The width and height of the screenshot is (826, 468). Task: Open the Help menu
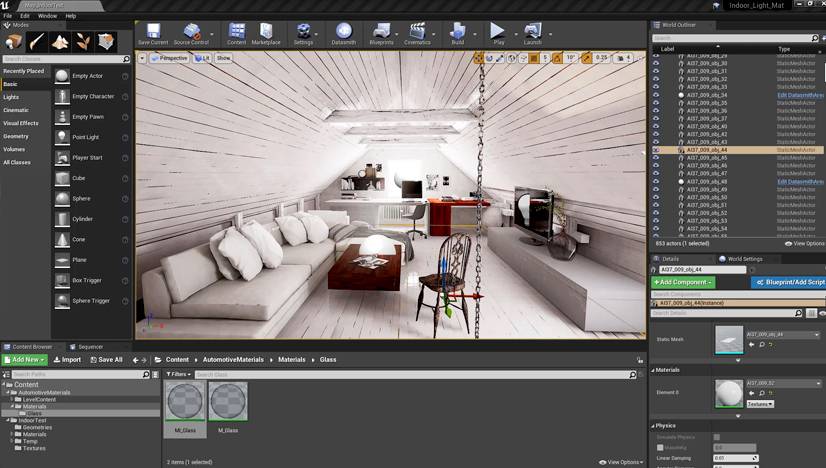[x=71, y=16]
